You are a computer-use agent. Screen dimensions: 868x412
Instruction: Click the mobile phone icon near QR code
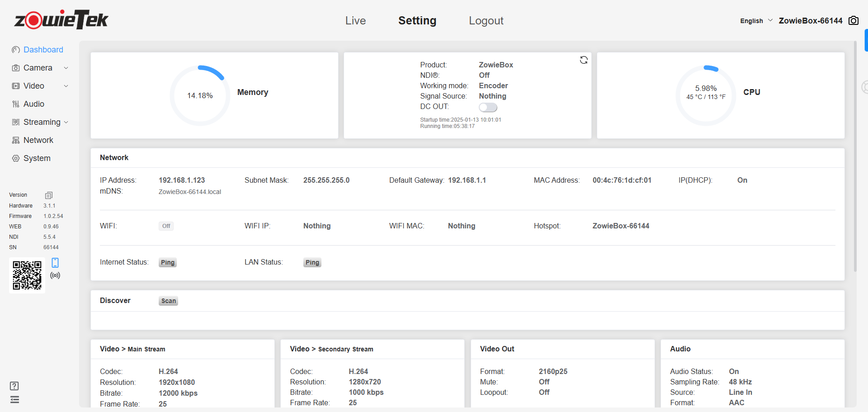pyautogui.click(x=55, y=263)
